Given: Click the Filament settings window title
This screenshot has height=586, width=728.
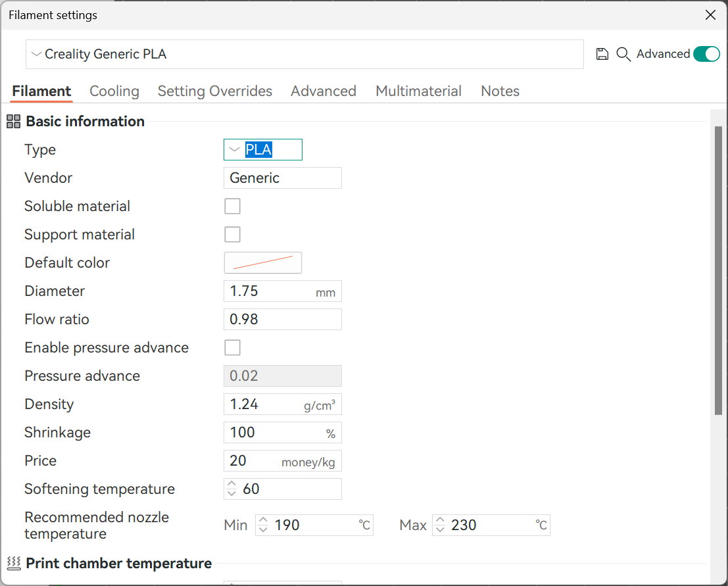Looking at the screenshot, I should tap(53, 15).
